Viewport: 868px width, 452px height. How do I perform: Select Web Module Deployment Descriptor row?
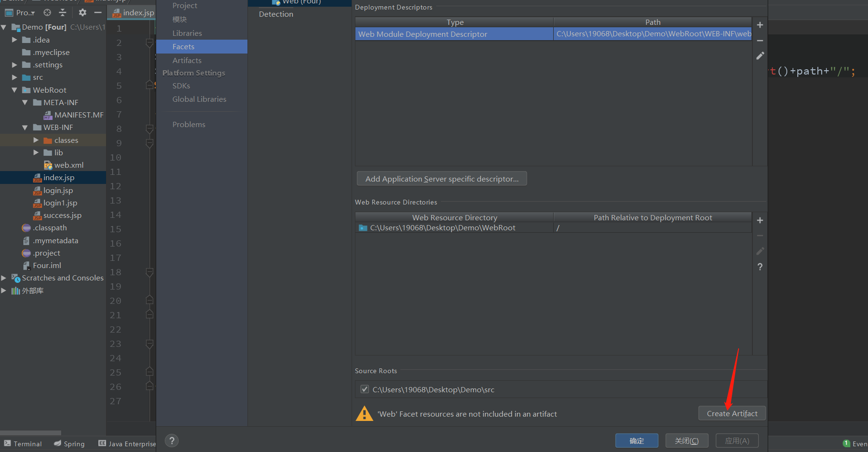coord(553,34)
